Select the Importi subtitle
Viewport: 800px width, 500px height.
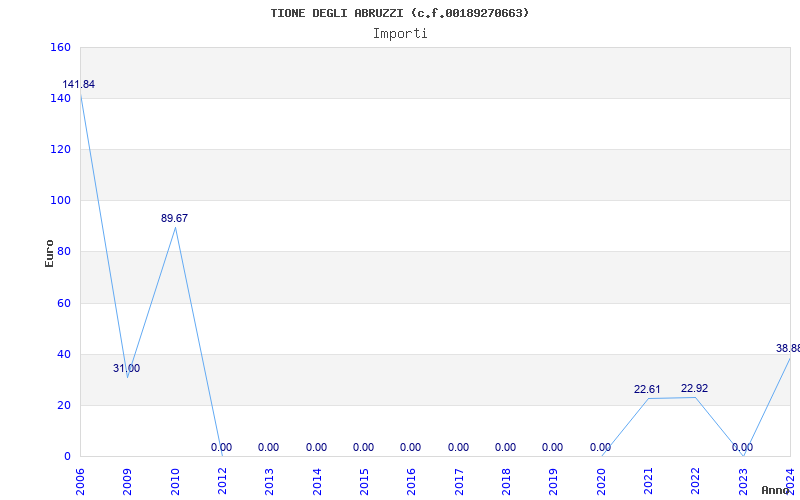point(400,34)
